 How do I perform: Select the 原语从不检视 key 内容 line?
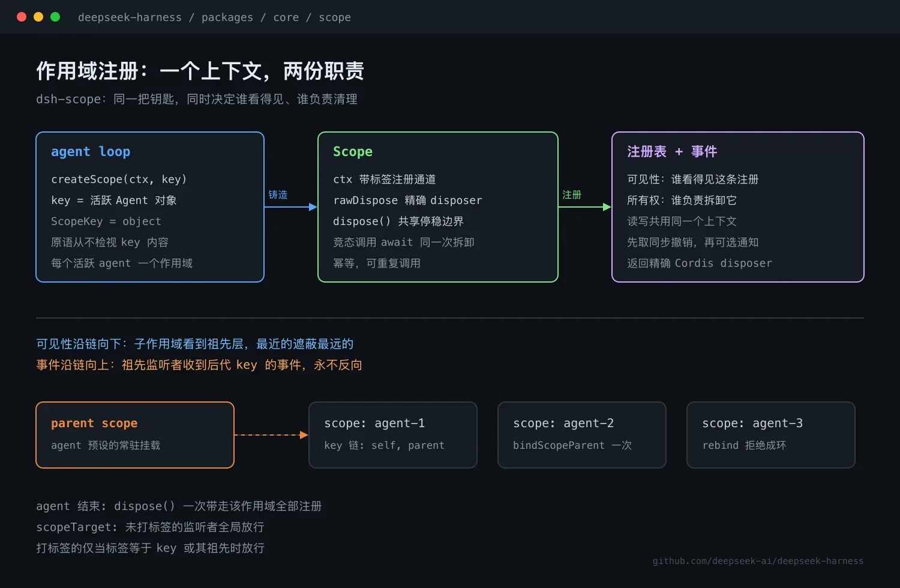click(110, 242)
